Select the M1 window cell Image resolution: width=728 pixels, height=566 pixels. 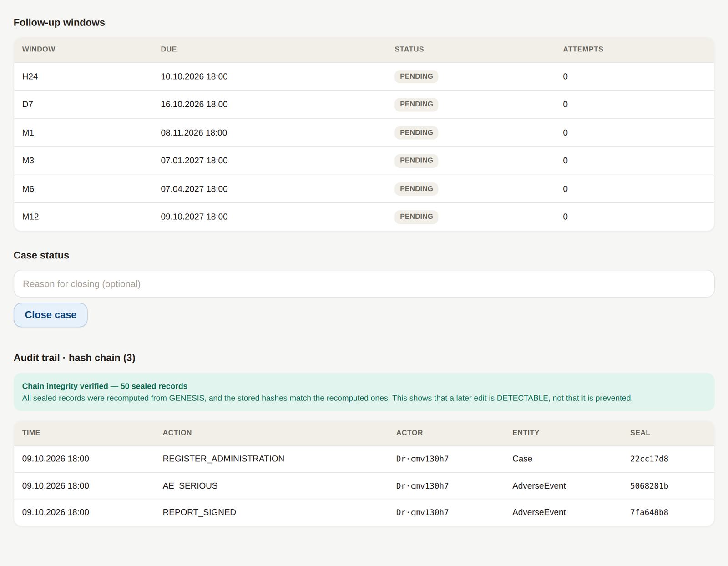pyautogui.click(x=28, y=133)
